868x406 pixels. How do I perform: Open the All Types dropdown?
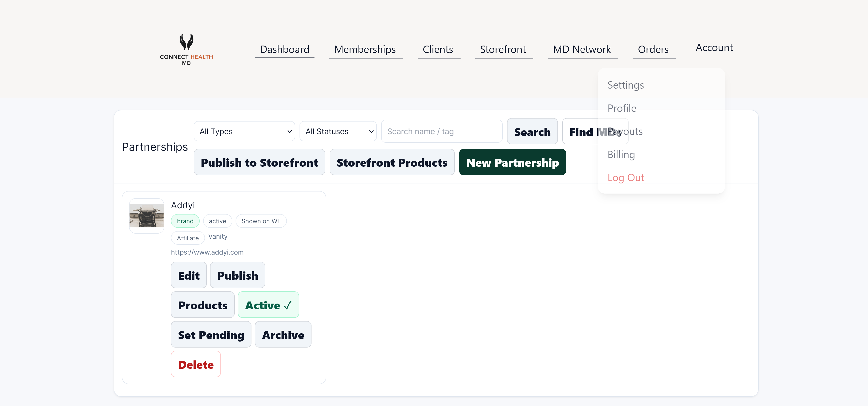(244, 131)
